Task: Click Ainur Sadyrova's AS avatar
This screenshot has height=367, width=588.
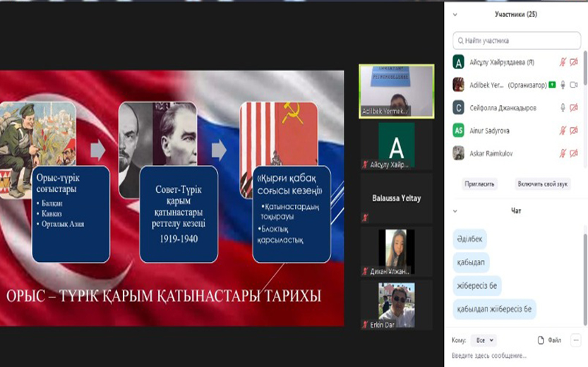Action: point(458,131)
